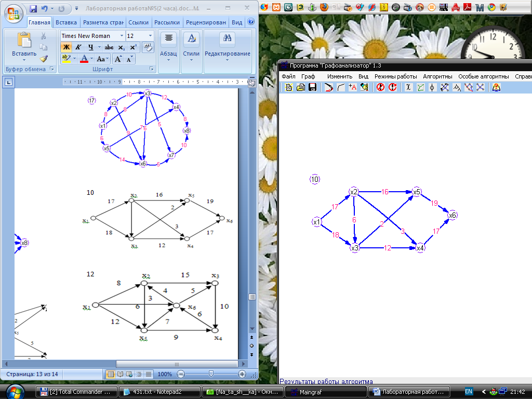Open the Режимы работы menu
Viewport: 532px width, 399px height.
coord(395,76)
